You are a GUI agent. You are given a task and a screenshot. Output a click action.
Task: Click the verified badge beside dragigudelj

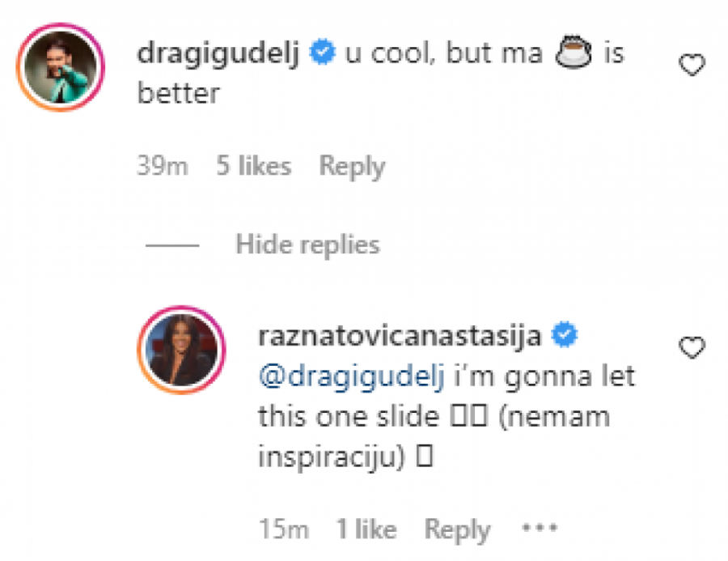pyautogui.click(x=323, y=55)
